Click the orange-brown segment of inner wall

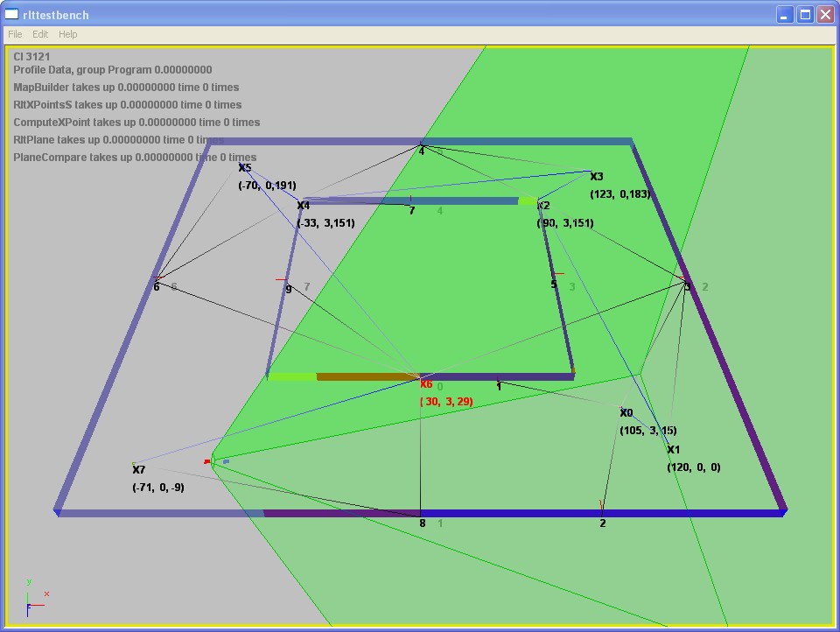pyautogui.click(x=367, y=376)
